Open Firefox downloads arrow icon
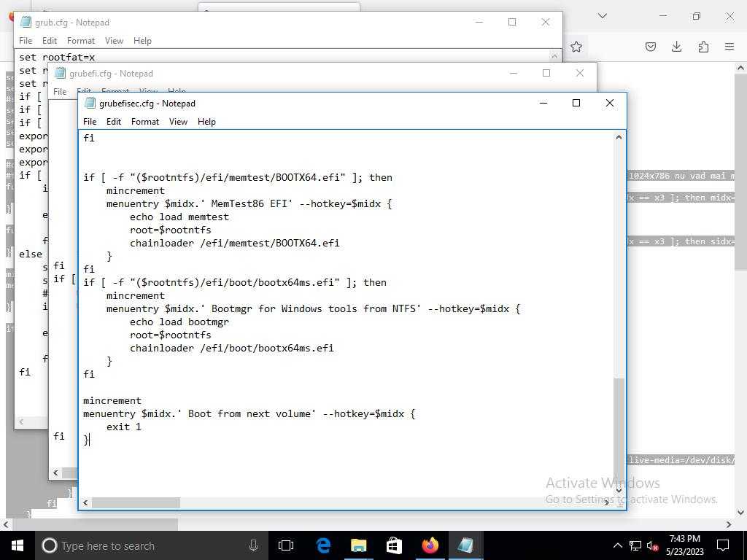This screenshot has height=560, width=747. (676, 47)
